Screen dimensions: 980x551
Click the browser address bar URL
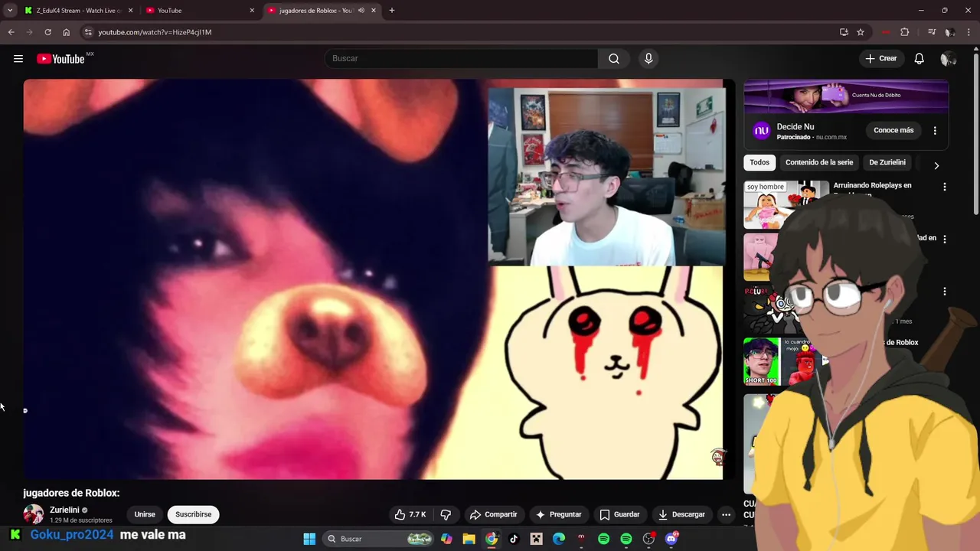(155, 32)
